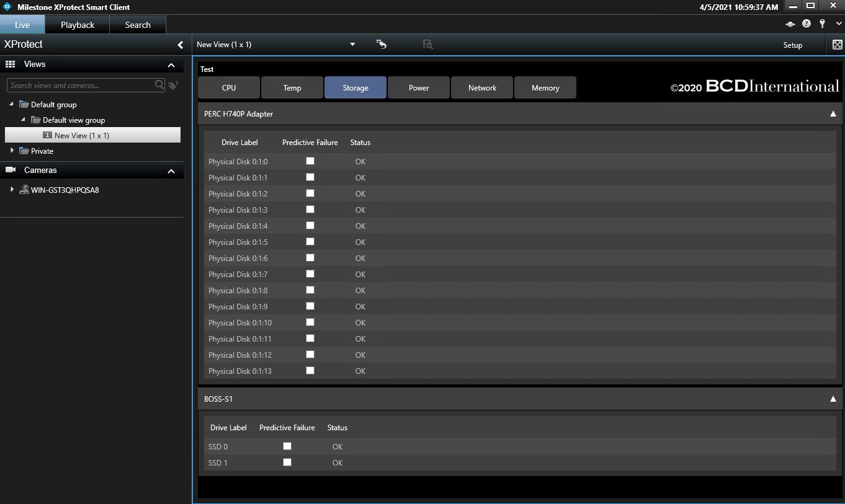Screen dimensions: 845x504
Task: Click the SSD 1 drive label
Action: pos(218,462)
